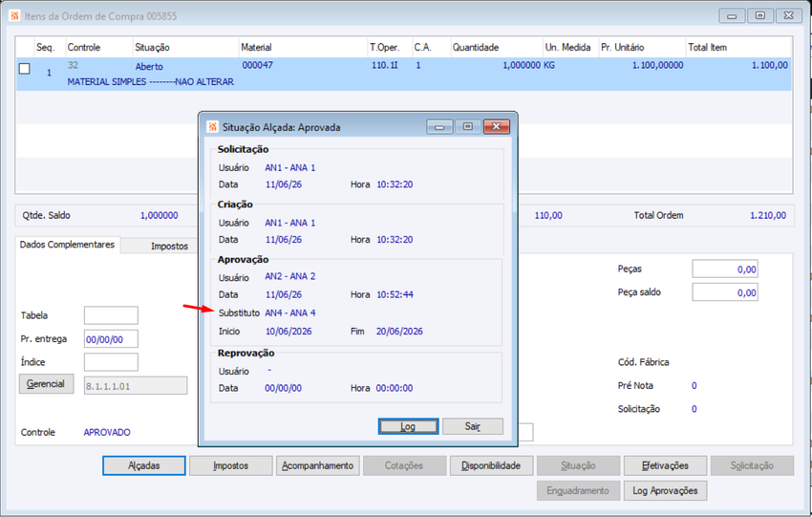Click the app icon in Itens da Ordem title bar
This screenshot has height=517, width=812.
(x=14, y=15)
